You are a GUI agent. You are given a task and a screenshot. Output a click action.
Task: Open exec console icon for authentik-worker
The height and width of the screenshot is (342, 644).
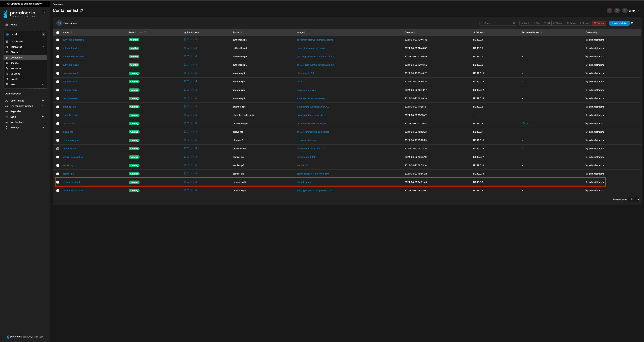(194, 65)
